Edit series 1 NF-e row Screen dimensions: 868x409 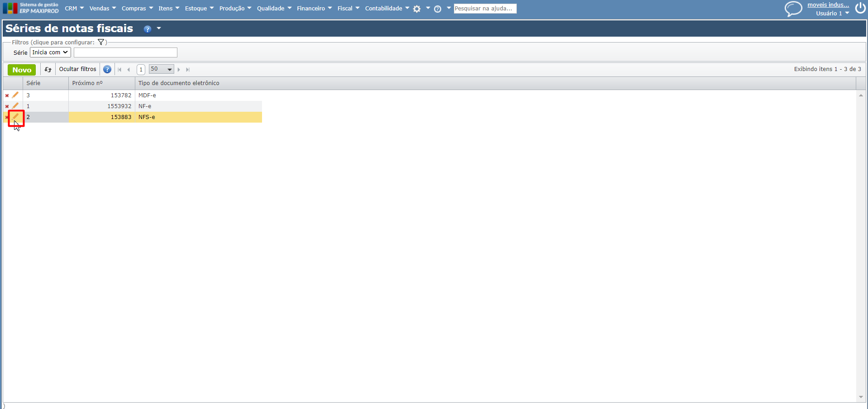click(15, 106)
